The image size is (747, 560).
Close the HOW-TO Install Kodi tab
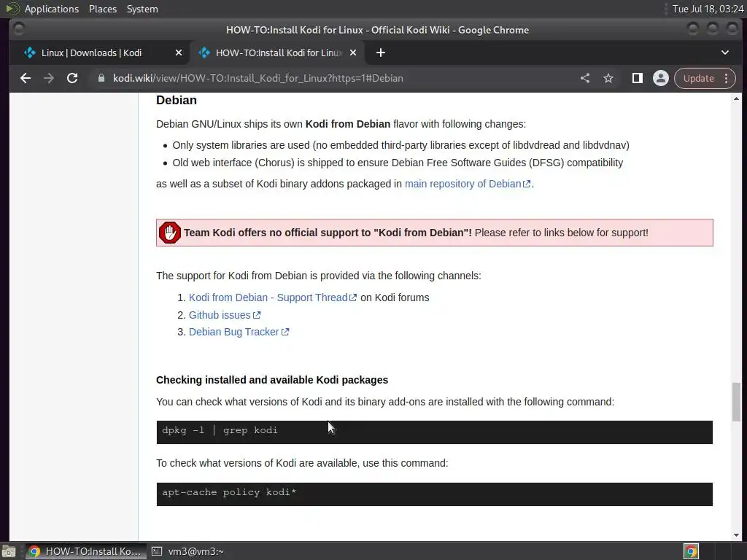pyautogui.click(x=353, y=52)
